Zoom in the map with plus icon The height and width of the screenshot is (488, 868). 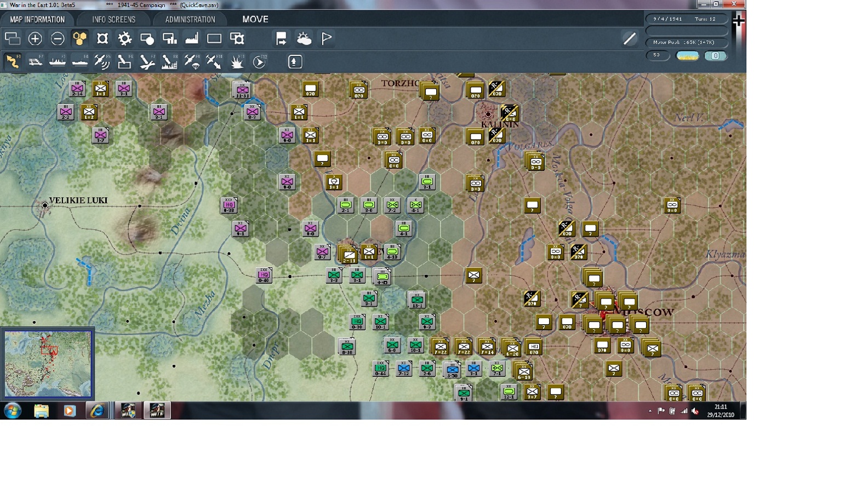(x=35, y=38)
